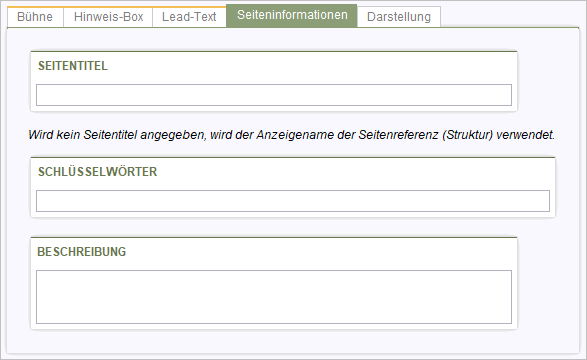587x360 pixels.
Task: Click into the Schlüsselwörter input field
Action: (x=293, y=201)
